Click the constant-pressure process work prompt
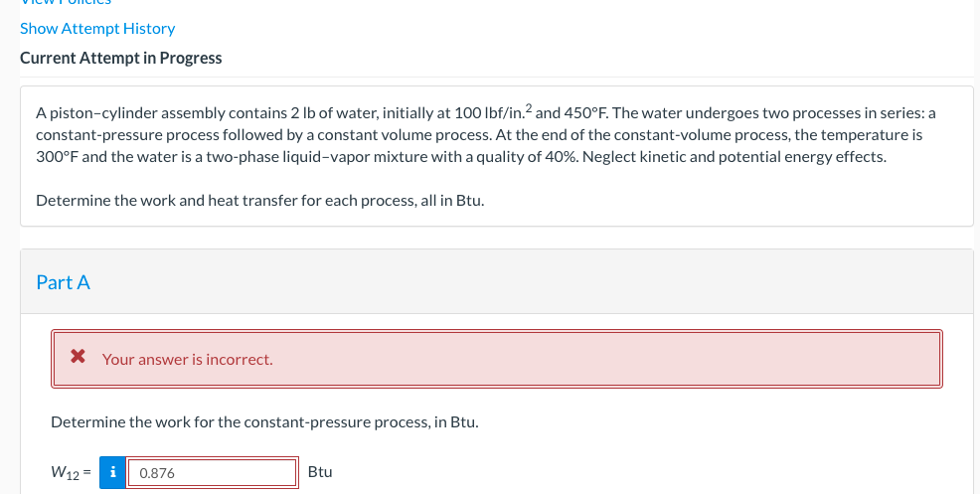 [264, 422]
